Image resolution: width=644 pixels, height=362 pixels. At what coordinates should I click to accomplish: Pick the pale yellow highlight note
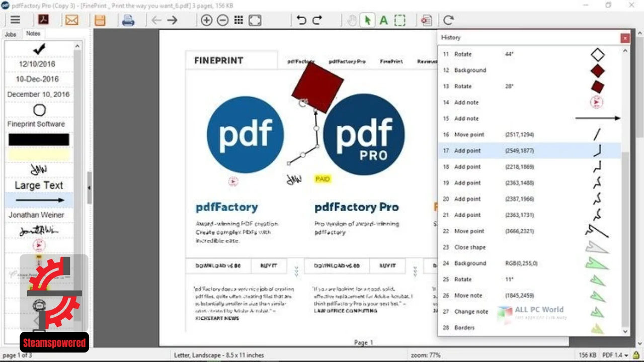pos(39,155)
